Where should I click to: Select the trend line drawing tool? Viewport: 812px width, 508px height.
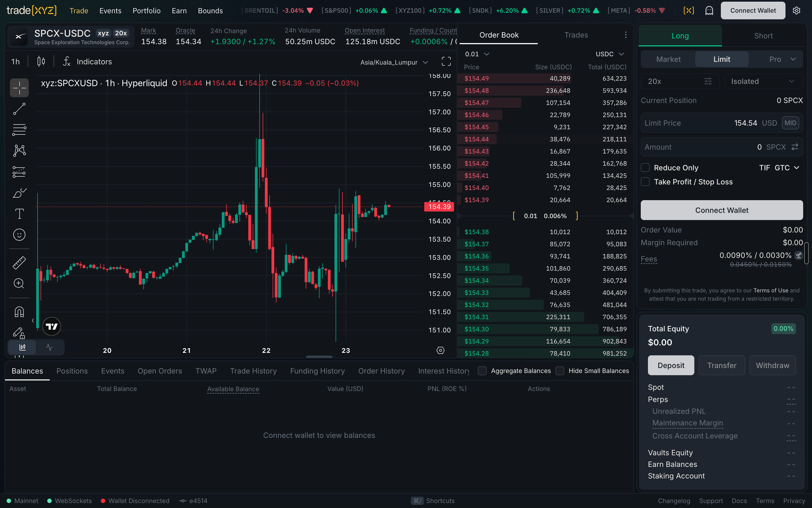tap(19, 109)
